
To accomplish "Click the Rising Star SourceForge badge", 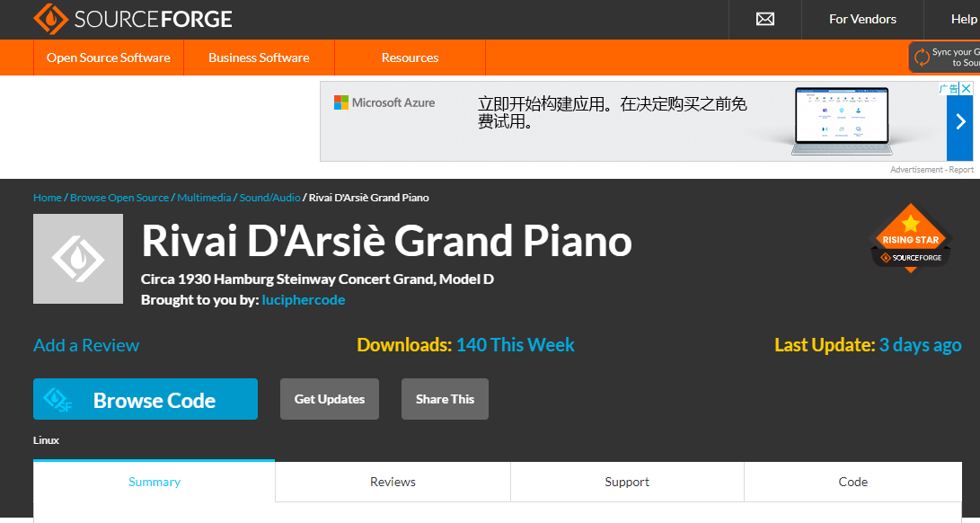I will tap(911, 238).
